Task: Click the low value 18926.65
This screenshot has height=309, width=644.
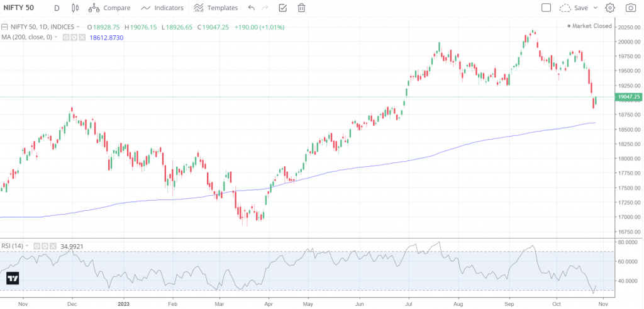Action: pos(179,27)
